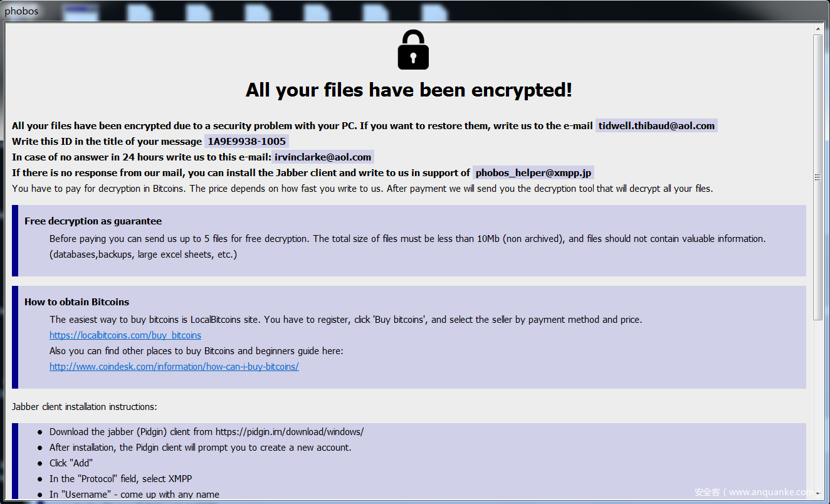The width and height of the screenshot is (830, 504).
Task: Click the pidgin.im download URL text
Action: coord(290,432)
